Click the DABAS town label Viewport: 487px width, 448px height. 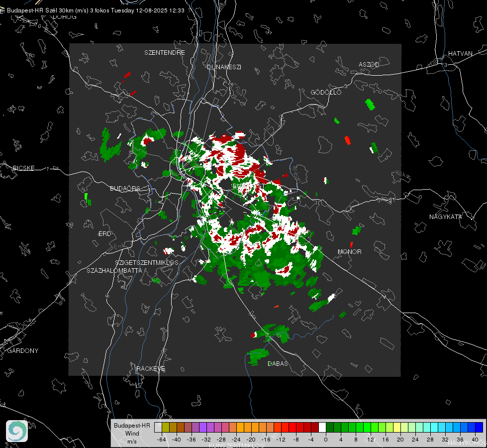pyautogui.click(x=278, y=363)
